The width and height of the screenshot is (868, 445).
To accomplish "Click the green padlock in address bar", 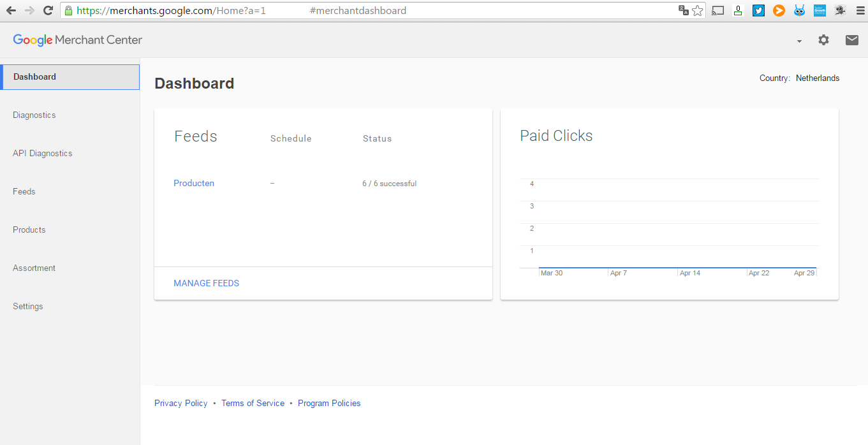I will 69,11.
